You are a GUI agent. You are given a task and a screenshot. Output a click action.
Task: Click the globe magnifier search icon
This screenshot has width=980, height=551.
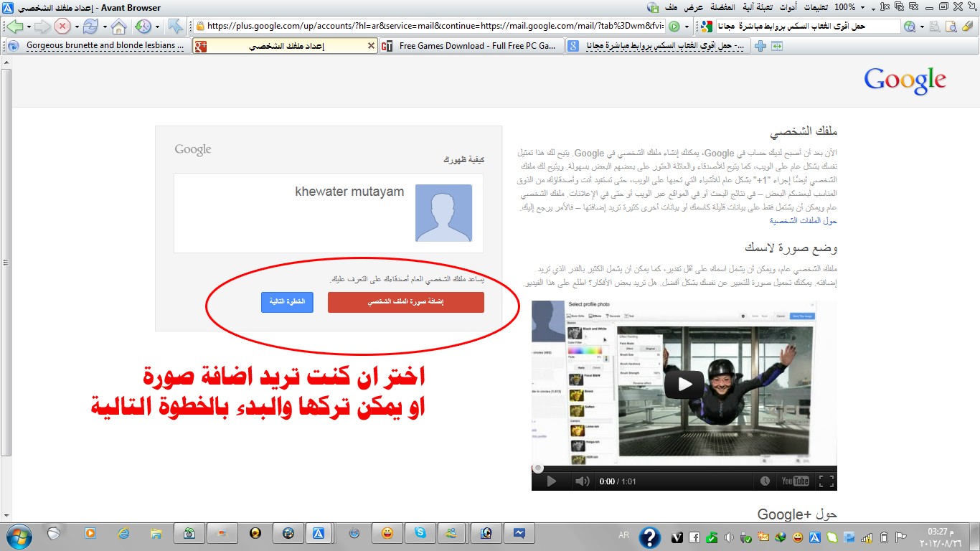pyautogui.click(x=910, y=27)
